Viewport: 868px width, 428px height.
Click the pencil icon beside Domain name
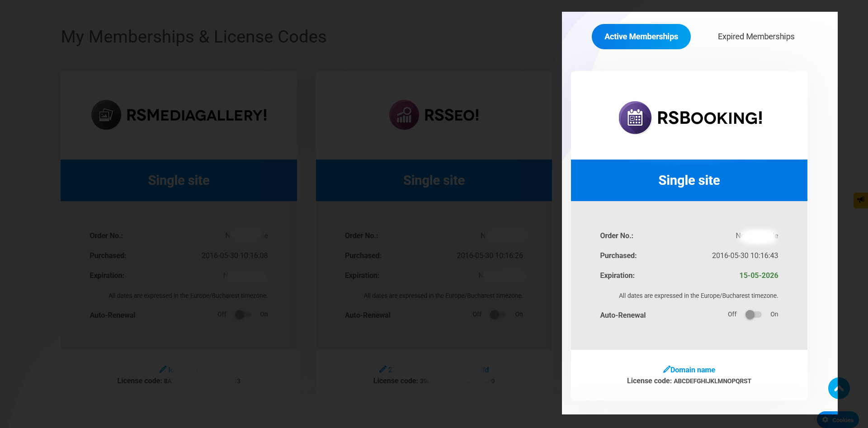click(x=666, y=369)
